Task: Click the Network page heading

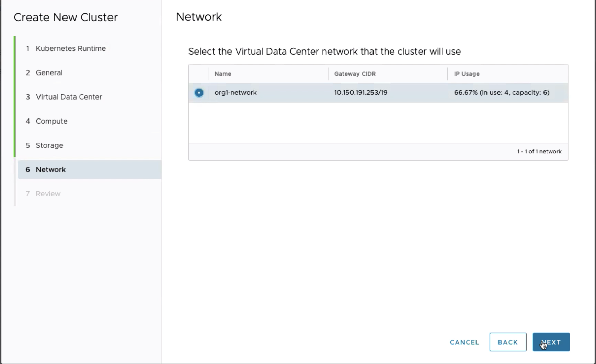Action: pos(199,17)
